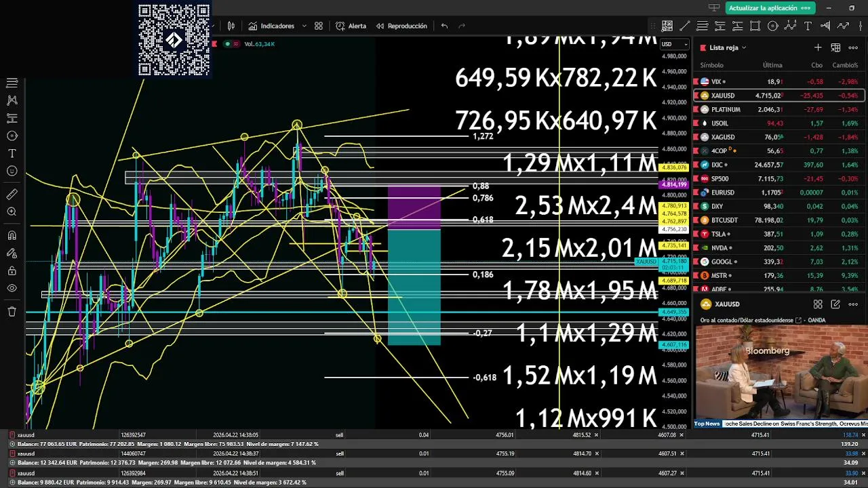Viewport: 868px width, 488px height.
Task: Create an alert with Alerta button
Action: tap(351, 26)
